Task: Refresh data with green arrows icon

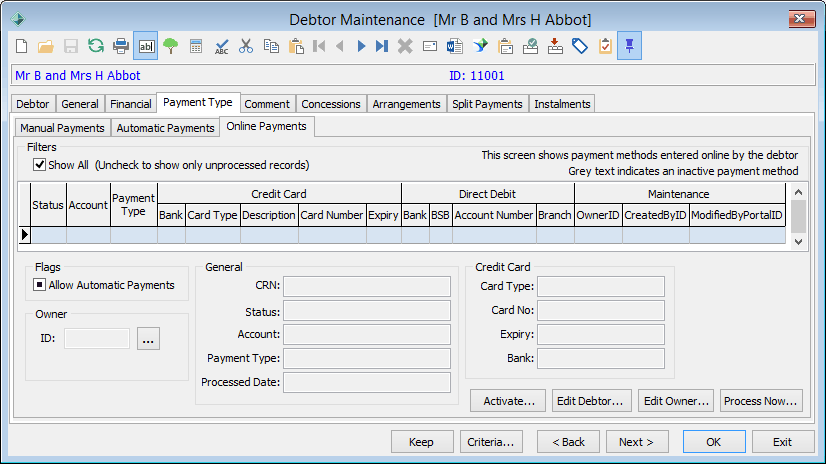Action: pyautogui.click(x=96, y=46)
